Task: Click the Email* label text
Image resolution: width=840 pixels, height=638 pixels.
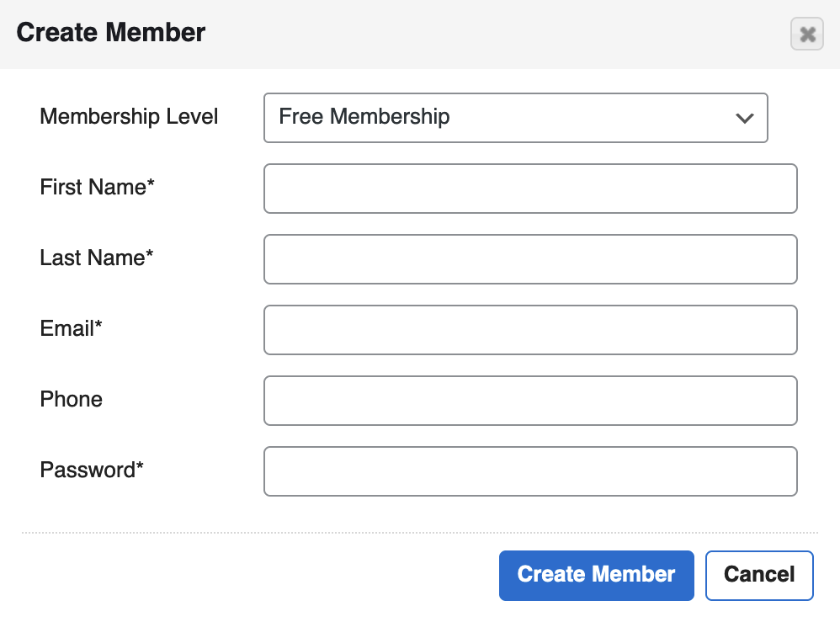Action: tap(71, 328)
